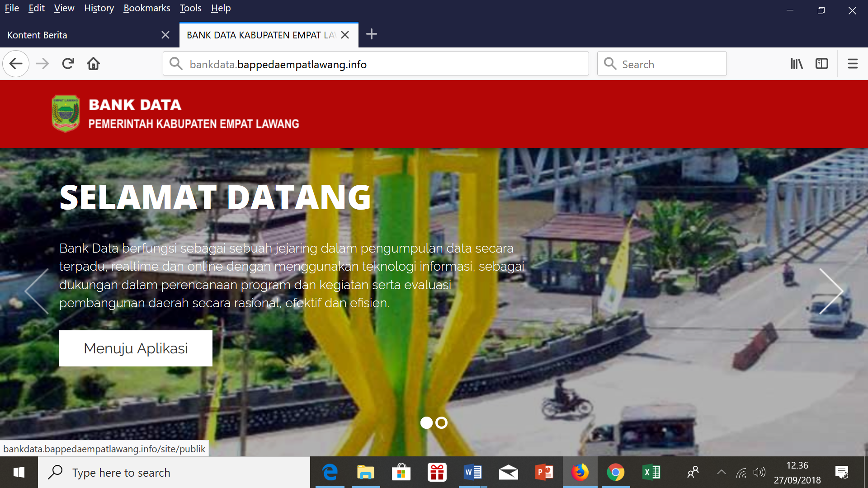Open the View menu
The width and height of the screenshot is (868, 488).
click(64, 8)
